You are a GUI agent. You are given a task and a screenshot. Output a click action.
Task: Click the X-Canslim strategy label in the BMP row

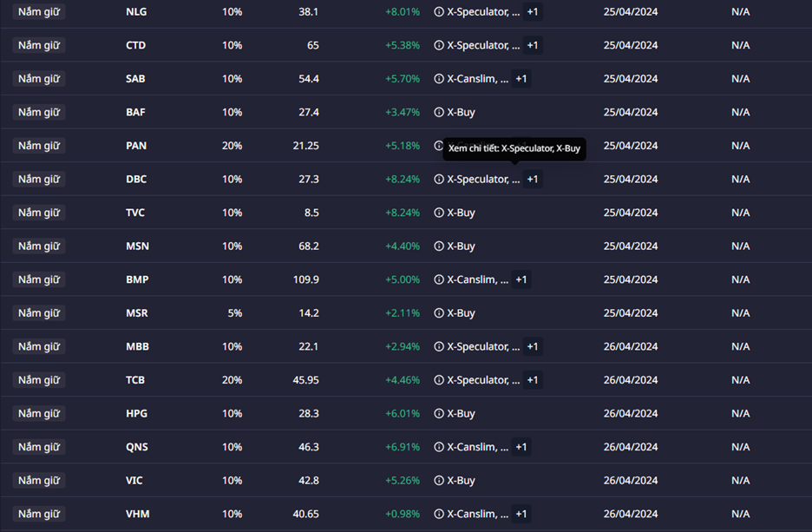[477, 279]
